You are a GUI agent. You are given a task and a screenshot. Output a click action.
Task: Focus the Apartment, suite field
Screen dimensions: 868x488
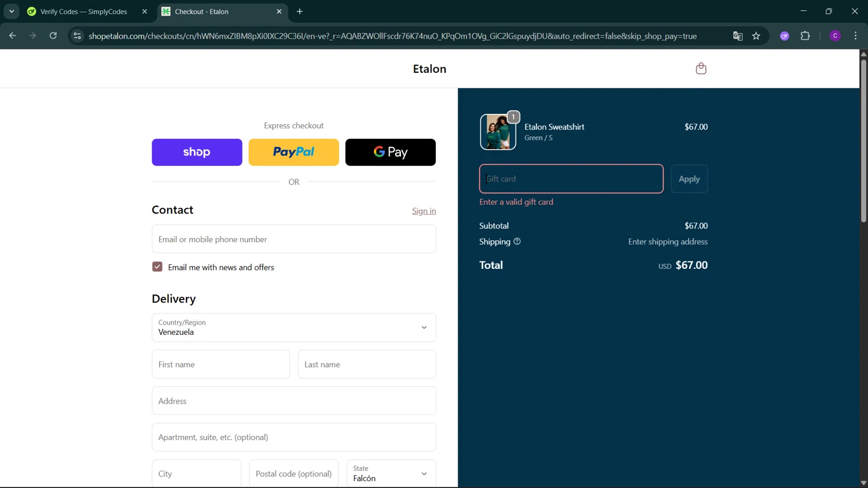tap(294, 437)
